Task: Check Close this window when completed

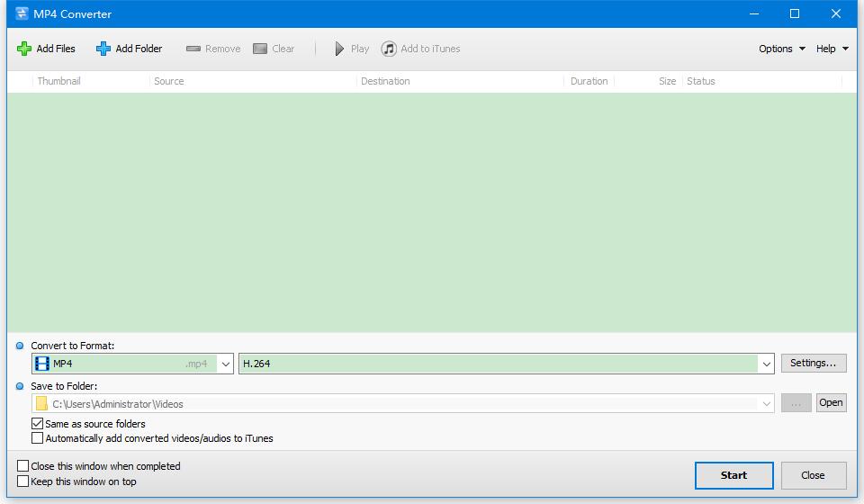Action: (22, 466)
